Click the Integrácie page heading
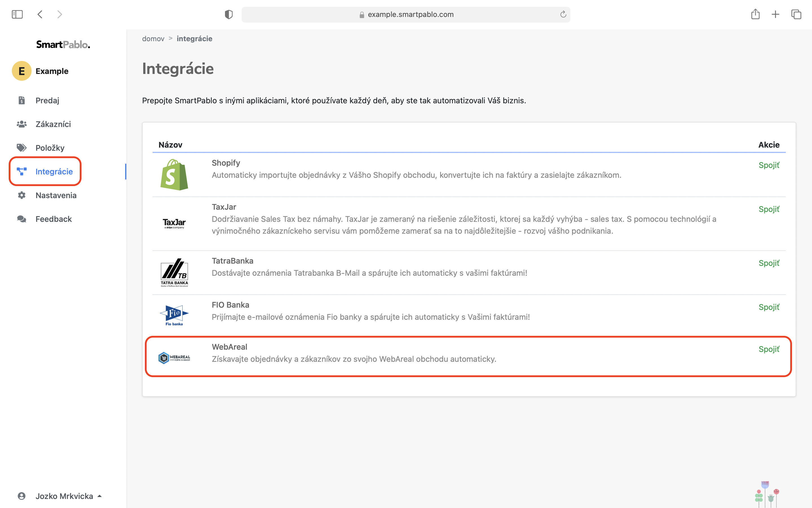812x508 pixels. 178,69
